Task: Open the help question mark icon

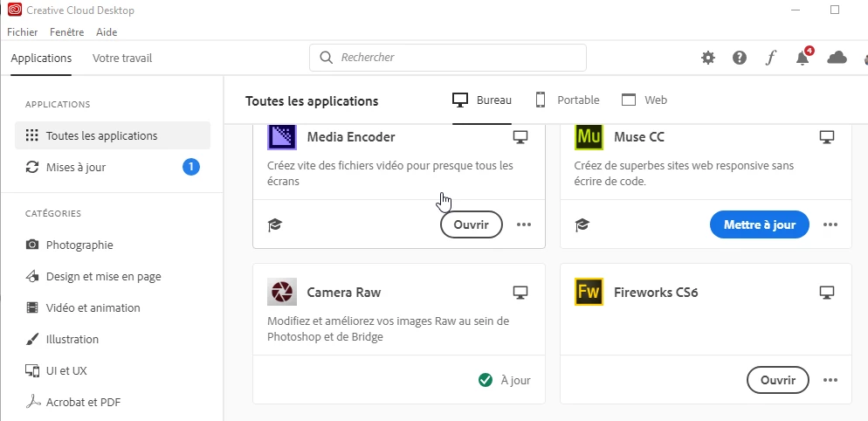Action: (x=740, y=58)
